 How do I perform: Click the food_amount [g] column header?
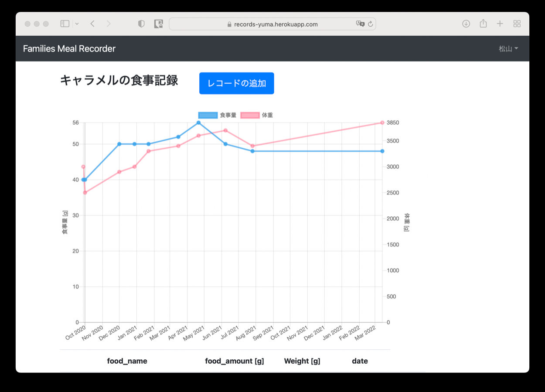pos(235,361)
